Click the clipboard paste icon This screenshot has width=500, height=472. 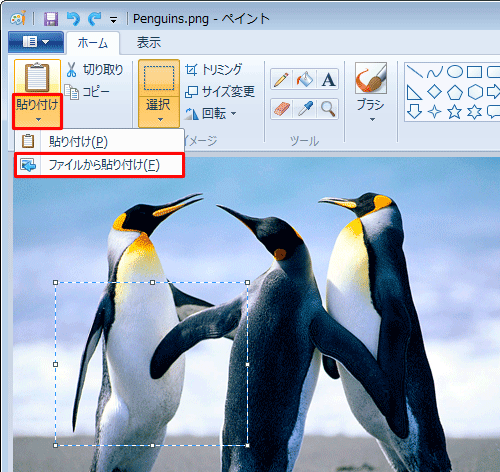37,76
